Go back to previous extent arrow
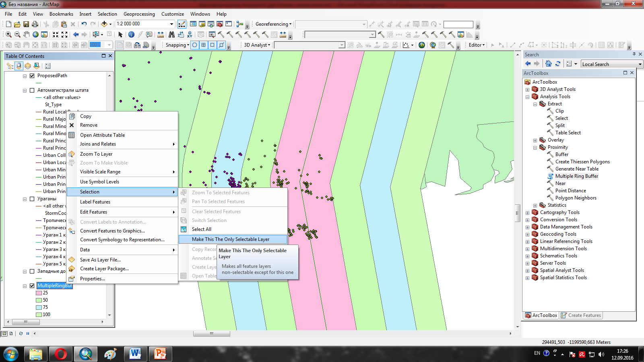Screen dimensions: 644x362 click(76, 35)
